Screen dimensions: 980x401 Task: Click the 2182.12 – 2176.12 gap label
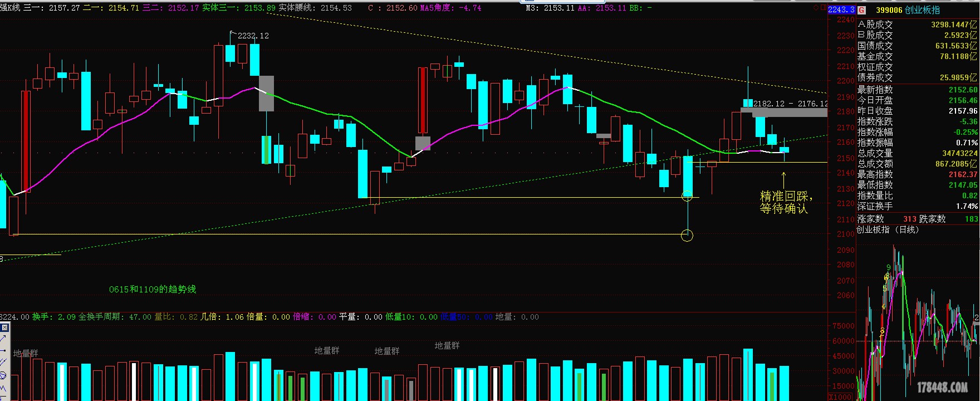pos(790,104)
